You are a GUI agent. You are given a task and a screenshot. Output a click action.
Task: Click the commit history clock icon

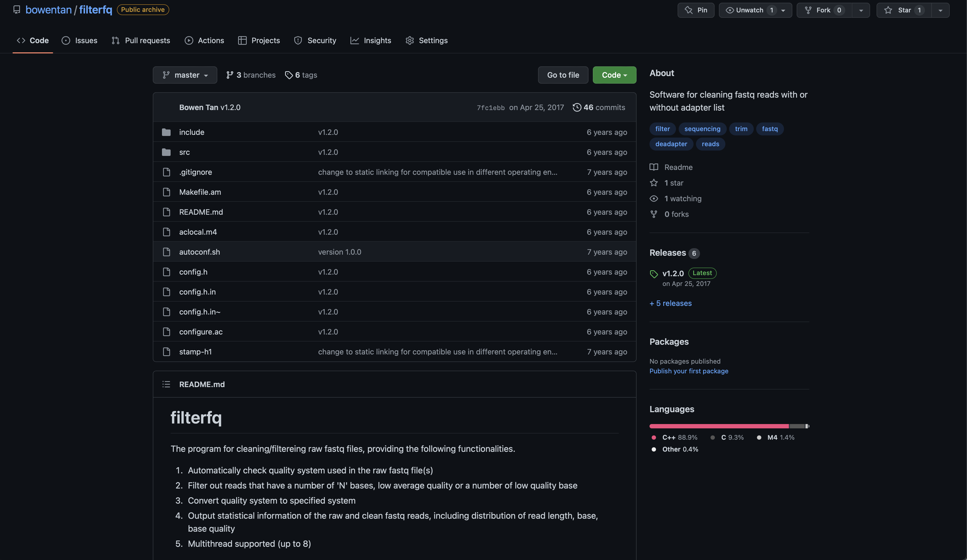click(577, 107)
